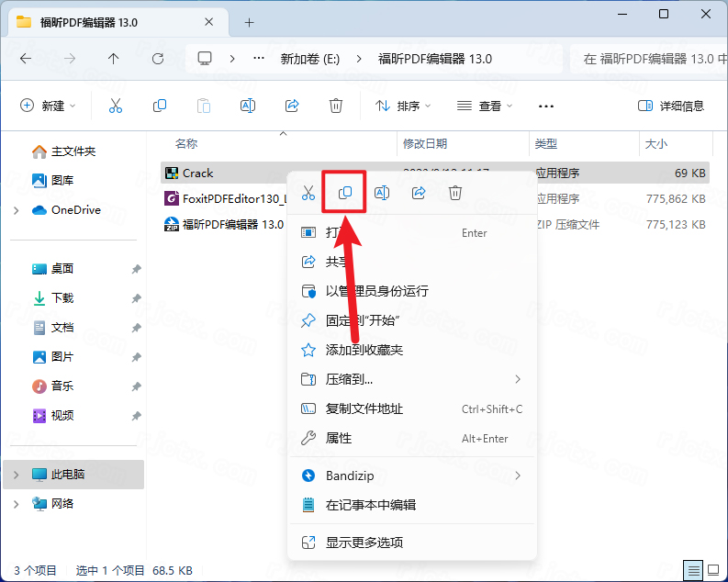Click the 新加卷 (E:) breadcrumb
This screenshot has height=582, width=728.
(309, 59)
